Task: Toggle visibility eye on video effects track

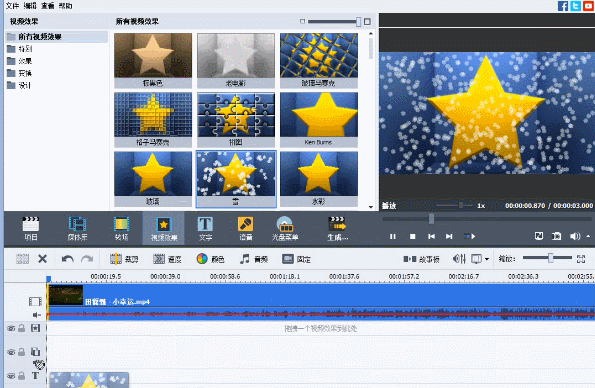Action: coord(11,328)
